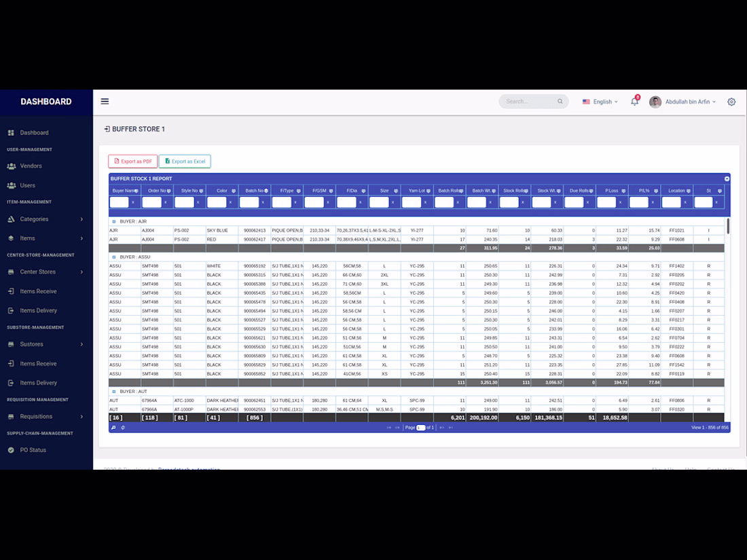The height and width of the screenshot is (560, 747).
Task: Click the Center Stores shop icon
Action: click(x=11, y=272)
